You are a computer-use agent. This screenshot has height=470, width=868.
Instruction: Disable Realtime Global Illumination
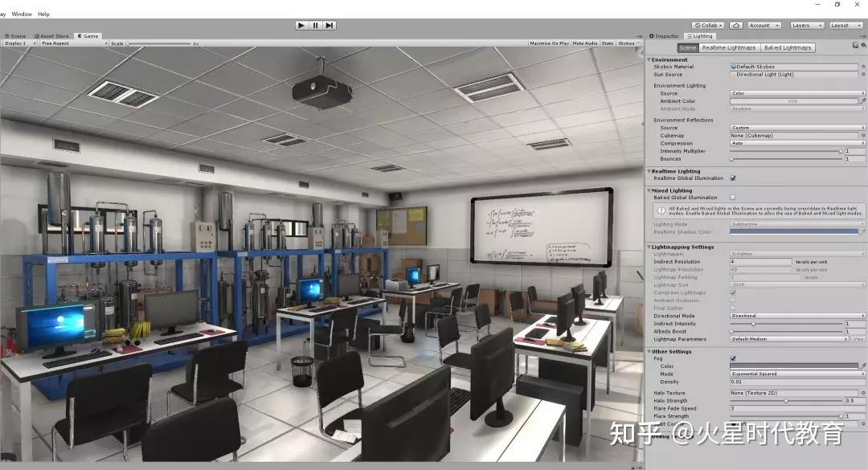732,178
